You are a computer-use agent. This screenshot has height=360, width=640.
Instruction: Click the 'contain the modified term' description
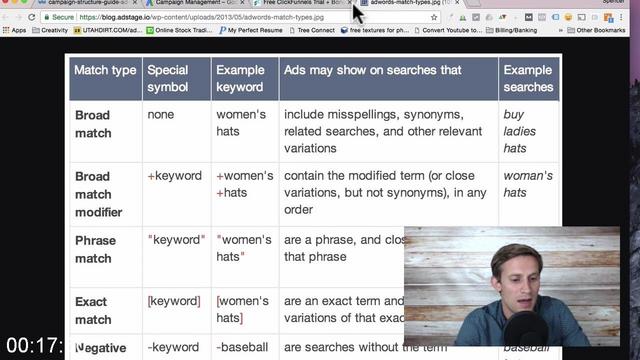point(385,193)
